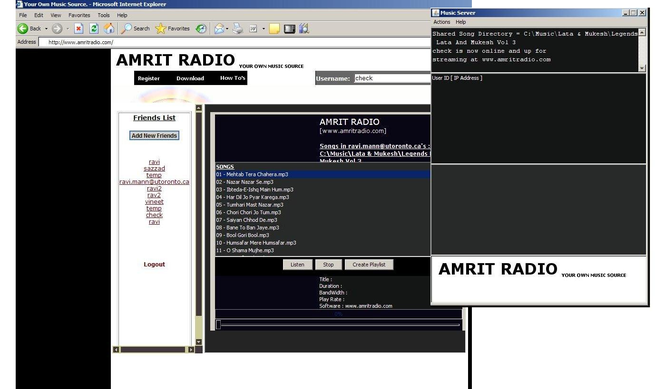The height and width of the screenshot is (389, 665).
Task: Open friend rav2 in the Friends List
Action: tap(154, 195)
